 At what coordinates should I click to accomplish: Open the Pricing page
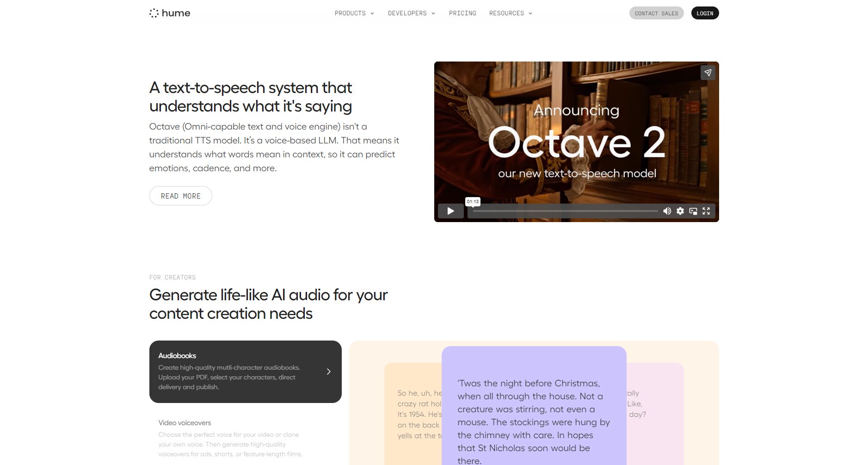(x=462, y=13)
